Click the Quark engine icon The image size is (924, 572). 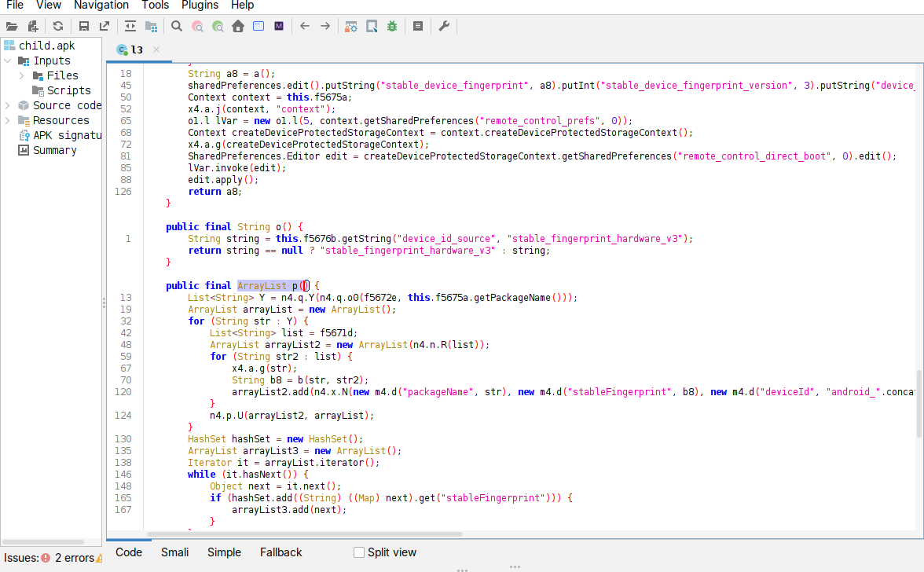pyautogui.click(x=372, y=26)
